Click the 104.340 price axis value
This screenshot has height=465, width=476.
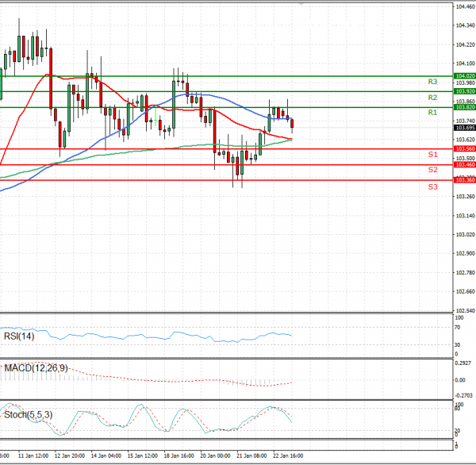[466, 25]
